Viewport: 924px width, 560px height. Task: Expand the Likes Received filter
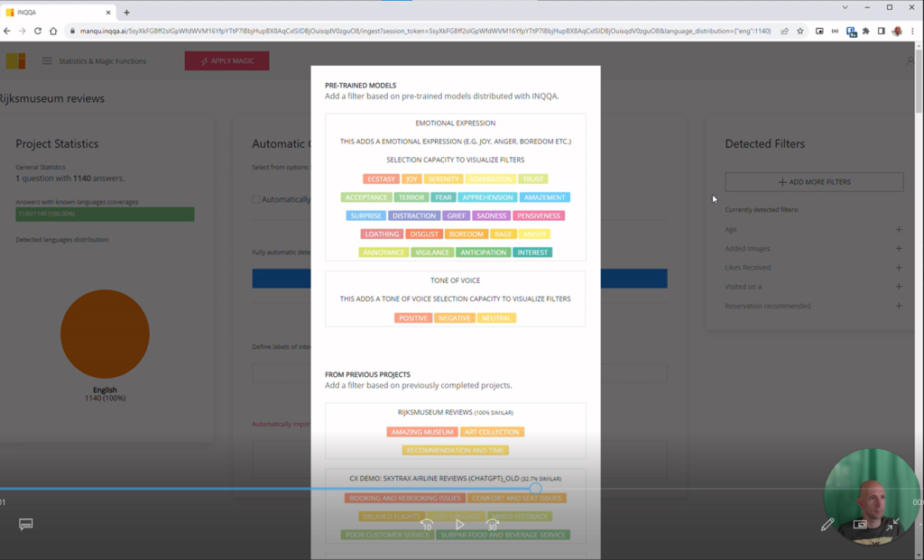(899, 267)
